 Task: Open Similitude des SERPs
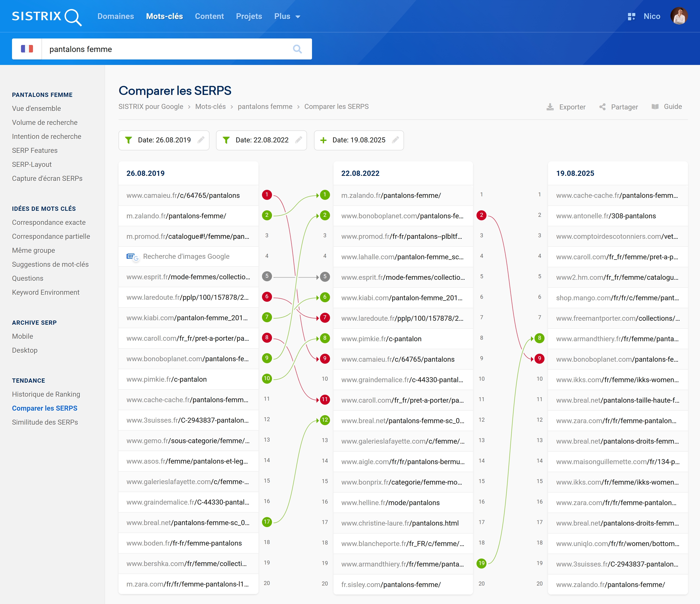pos(45,422)
